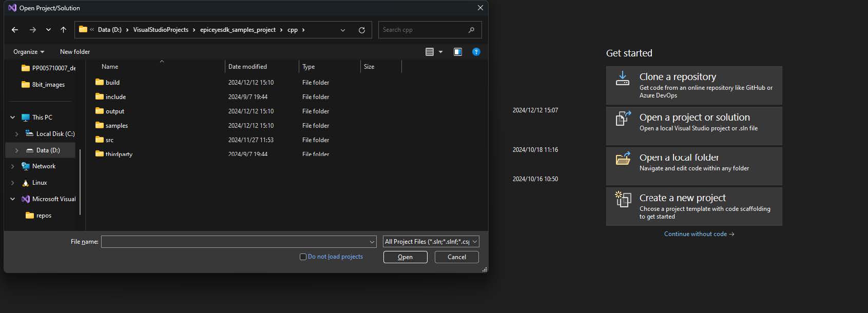Enable Do not load projects checkbox
This screenshot has width=868, height=313.
click(303, 257)
